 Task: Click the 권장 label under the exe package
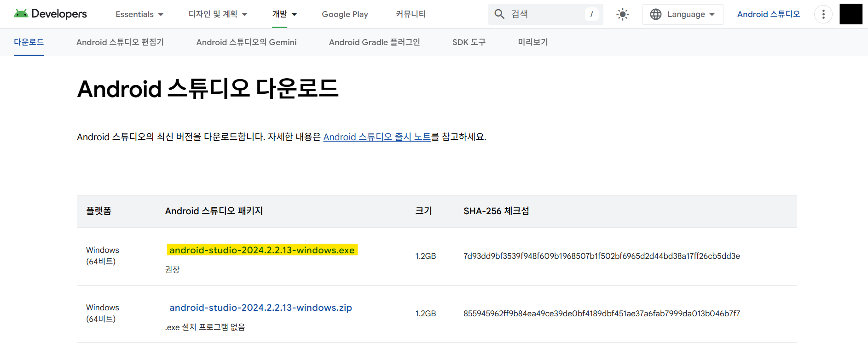[172, 269]
